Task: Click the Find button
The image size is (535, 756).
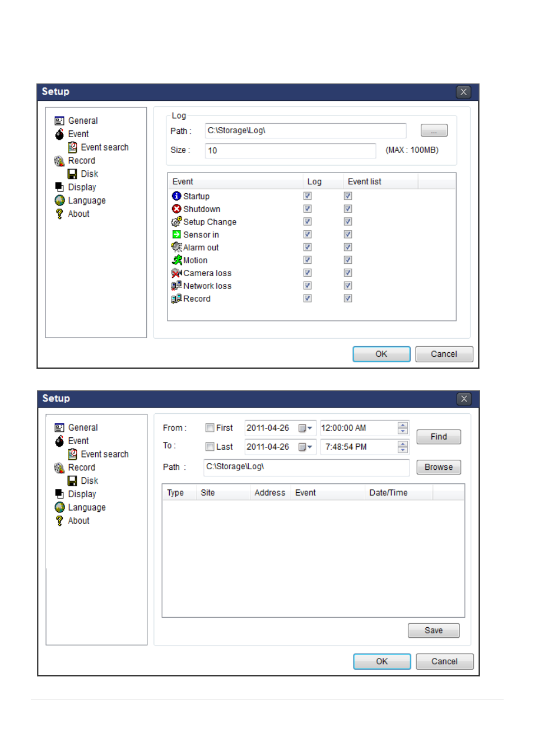Action: (x=439, y=437)
